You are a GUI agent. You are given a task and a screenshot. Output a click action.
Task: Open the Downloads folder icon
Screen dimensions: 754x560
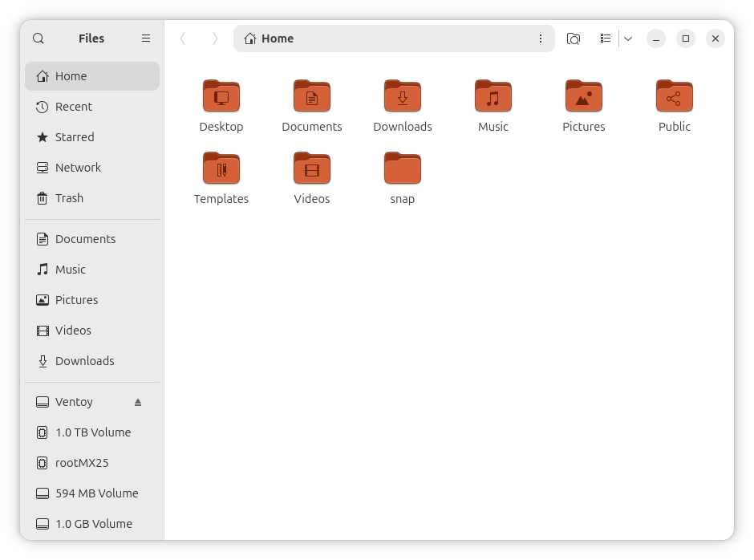click(403, 98)
